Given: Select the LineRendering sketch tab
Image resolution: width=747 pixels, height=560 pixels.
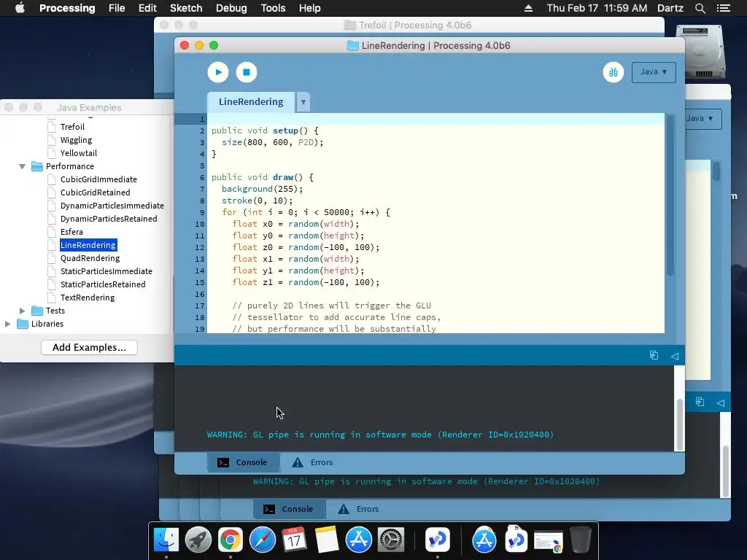Looking at the screenshot, I should 251,102.
